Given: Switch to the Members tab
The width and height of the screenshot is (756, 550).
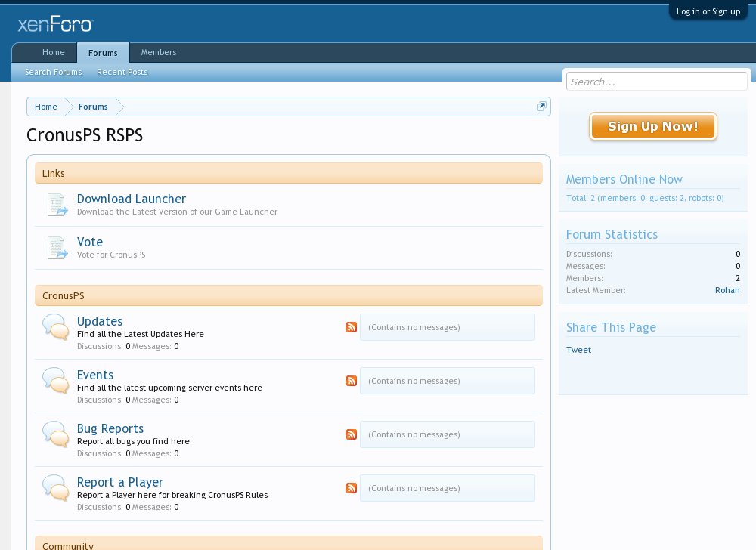Looking at the screenshot, I should pyautogui.click(x=158, y=53).
